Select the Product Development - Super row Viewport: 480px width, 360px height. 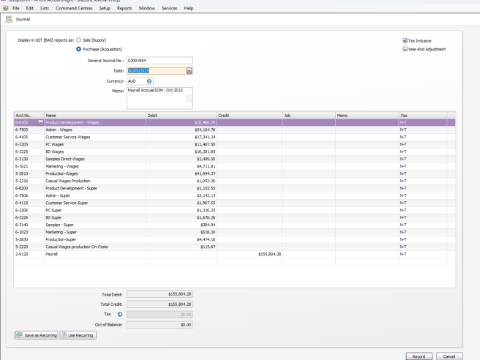234,188
